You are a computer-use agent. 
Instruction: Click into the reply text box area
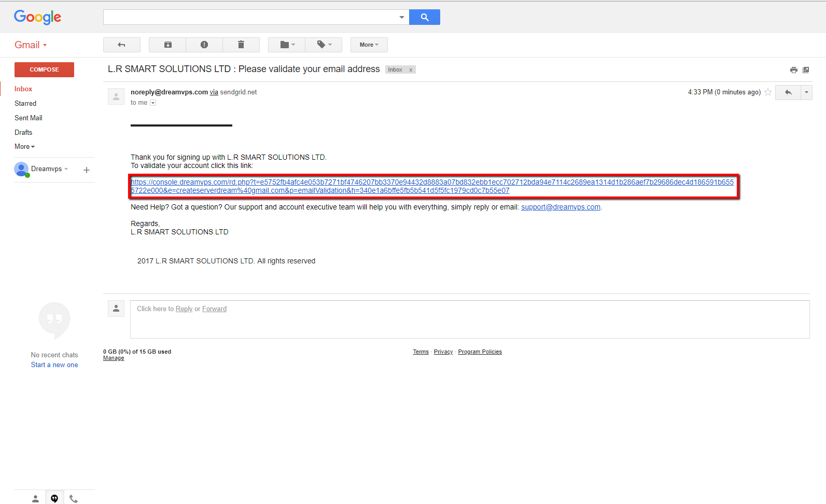point(470,319)
